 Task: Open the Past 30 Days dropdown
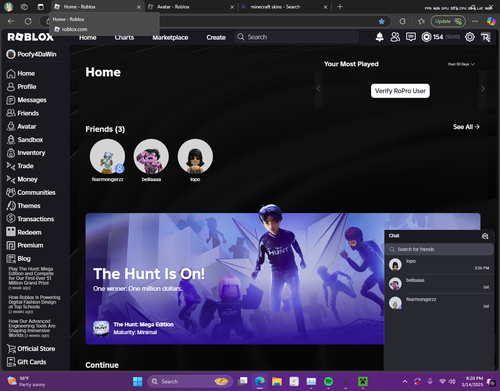pyautogui.click(x=461, y=64)
